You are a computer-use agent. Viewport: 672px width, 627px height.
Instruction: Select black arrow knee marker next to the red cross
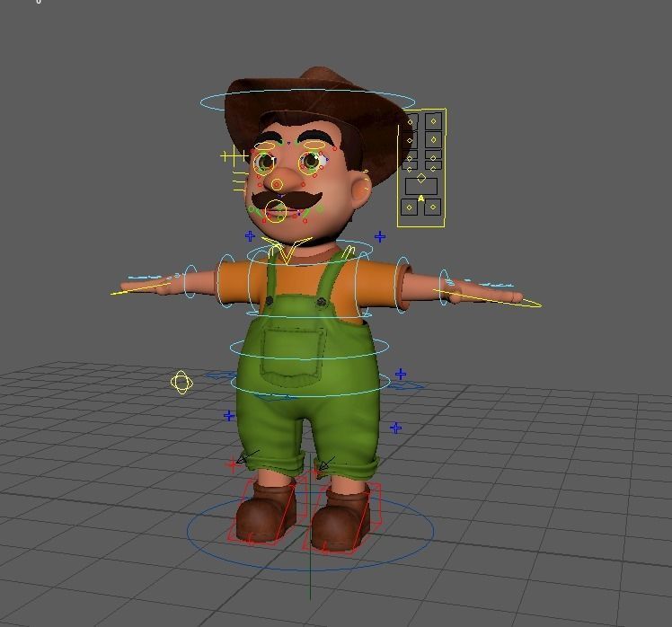[x=247, y=457]
